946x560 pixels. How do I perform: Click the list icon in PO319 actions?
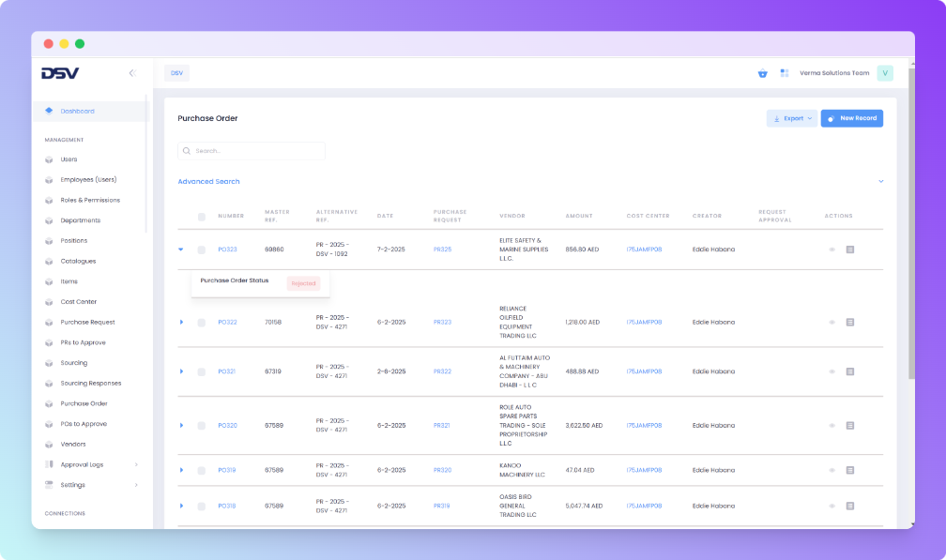pos(850,470)
